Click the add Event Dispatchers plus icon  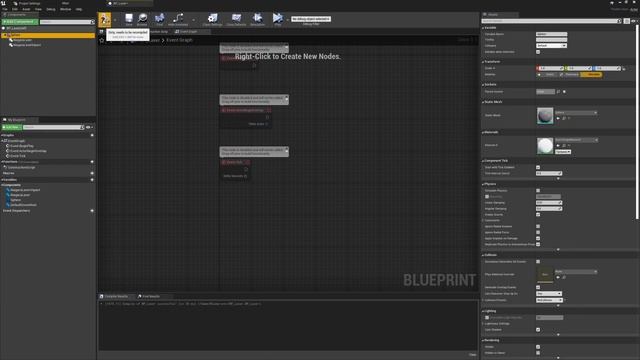point(92,211)
